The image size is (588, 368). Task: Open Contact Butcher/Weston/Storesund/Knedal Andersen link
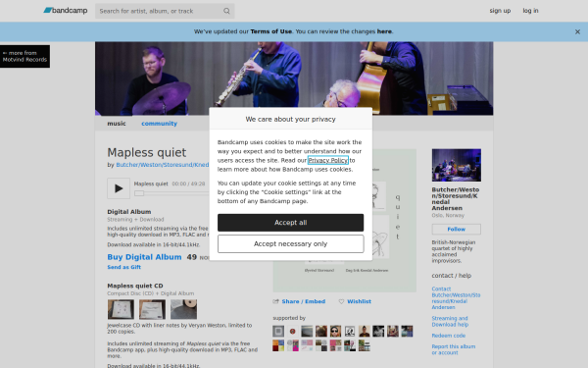click(456, 298)
